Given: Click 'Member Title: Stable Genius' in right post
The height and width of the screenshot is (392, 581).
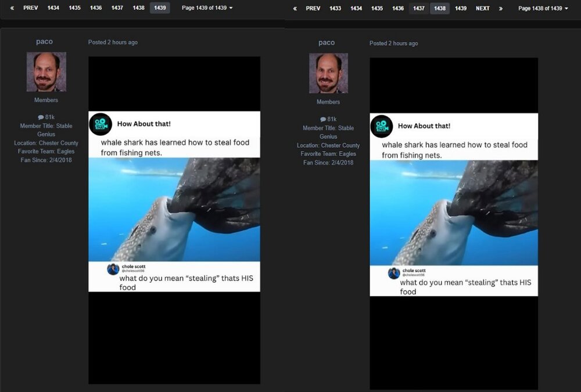Looking at the screenshot, I should [328, 132].
